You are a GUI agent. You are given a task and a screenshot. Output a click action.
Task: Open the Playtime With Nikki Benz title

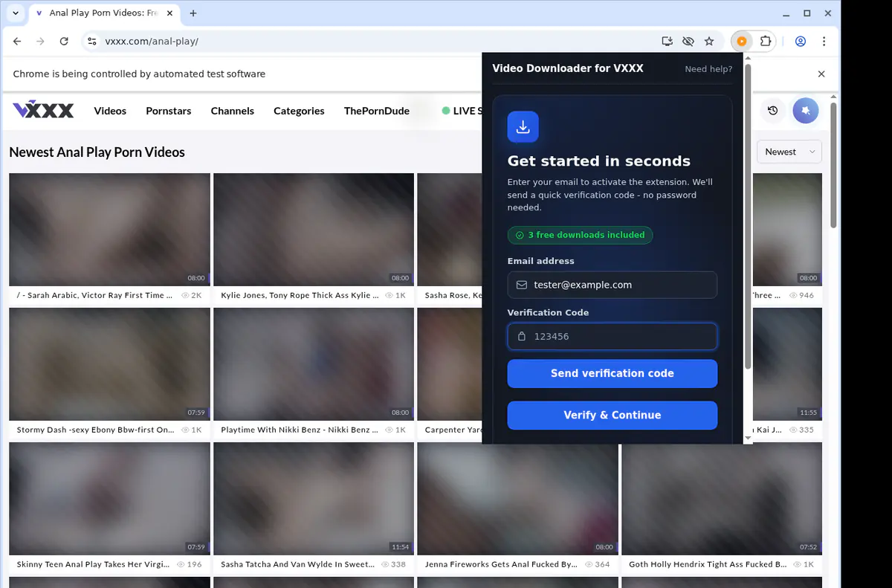tap(300, 430)
